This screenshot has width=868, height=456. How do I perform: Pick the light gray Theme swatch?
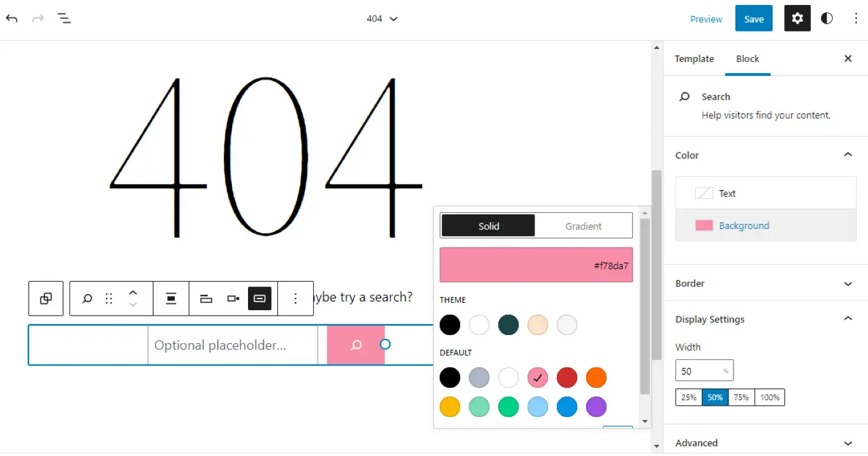(x=567, y=324)
